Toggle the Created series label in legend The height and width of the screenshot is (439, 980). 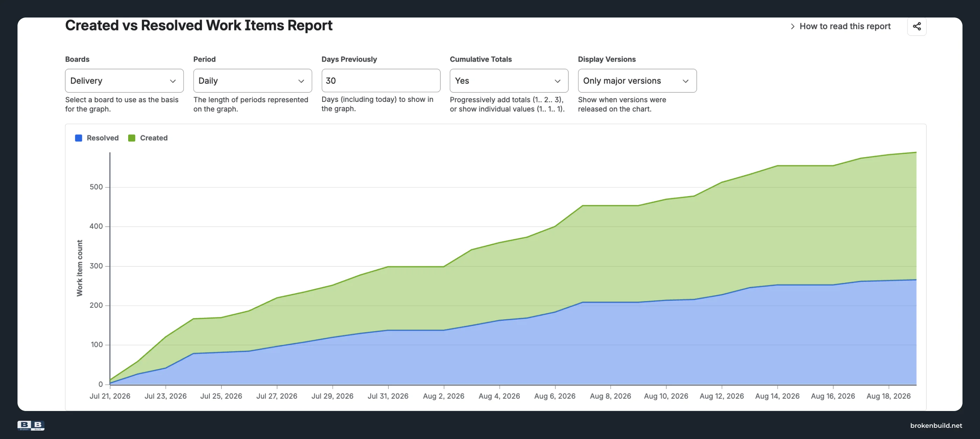[x=154, y=138]
